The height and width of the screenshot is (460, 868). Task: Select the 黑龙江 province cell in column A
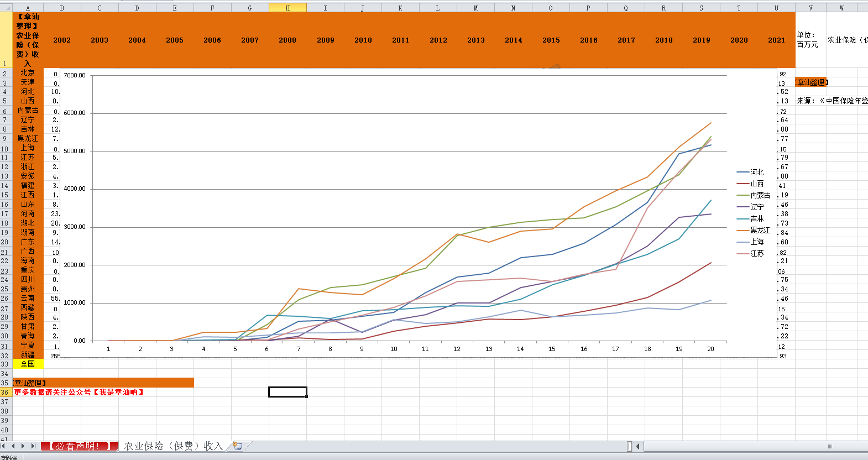pos(28,139)
